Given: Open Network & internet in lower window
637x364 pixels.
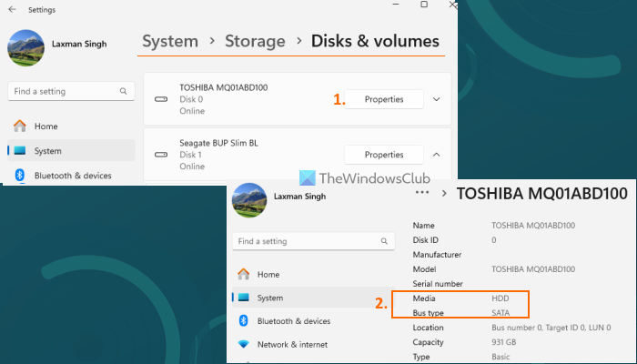Looking at the screenshot, I should [x=314, y=345].
